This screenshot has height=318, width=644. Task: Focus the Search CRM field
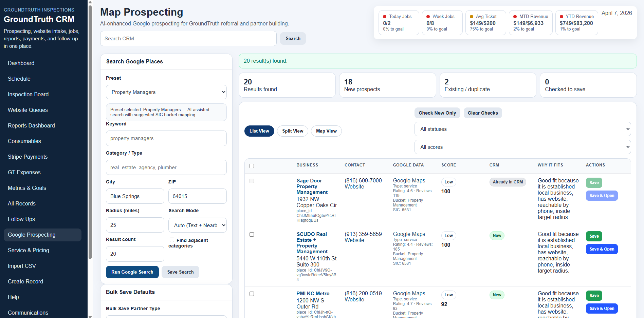click(x=188, y=39)
